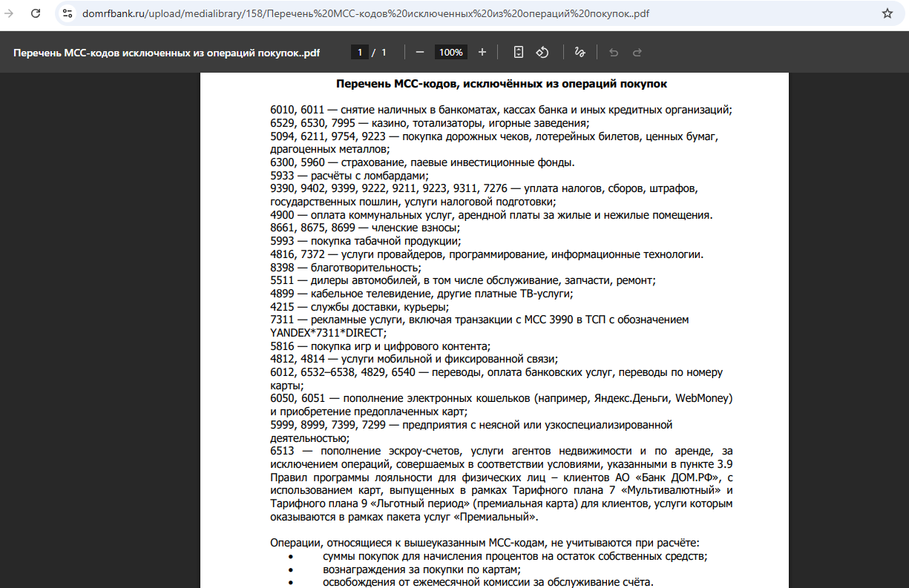Bookmark this page with the star icon
909x588 pixels.
point(887,13)
